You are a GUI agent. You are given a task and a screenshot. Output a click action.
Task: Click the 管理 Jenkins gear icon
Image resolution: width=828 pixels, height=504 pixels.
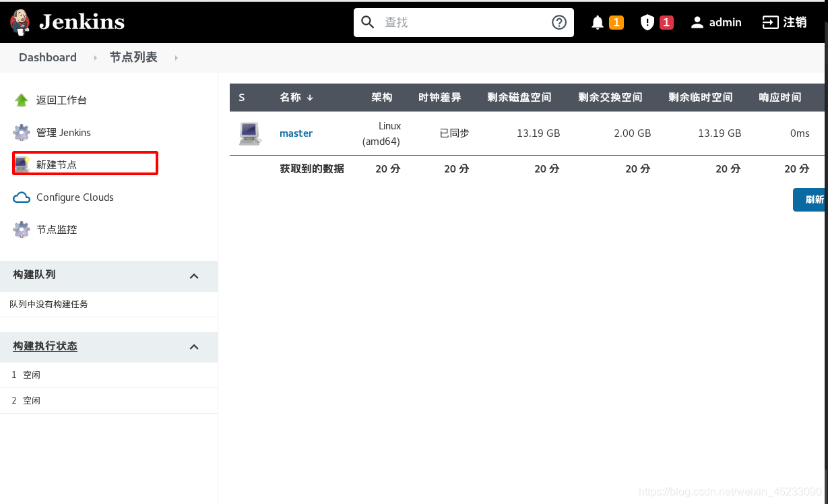click(x=22, y=133)
